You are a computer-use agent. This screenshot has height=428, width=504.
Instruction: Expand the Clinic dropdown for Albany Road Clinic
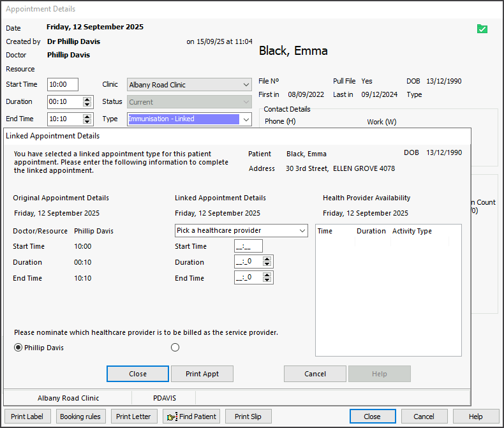coord(246,85)
